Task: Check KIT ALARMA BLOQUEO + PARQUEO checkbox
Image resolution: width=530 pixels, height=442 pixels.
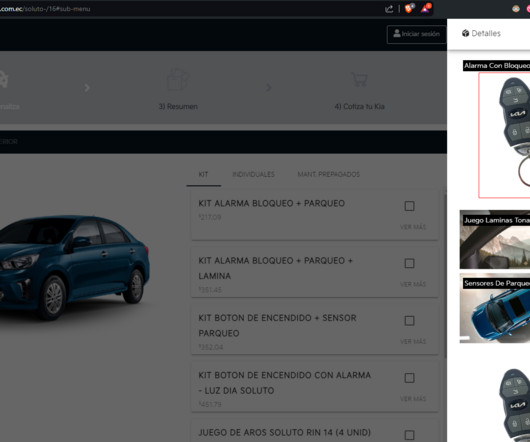Action: [x=409, y=206]
